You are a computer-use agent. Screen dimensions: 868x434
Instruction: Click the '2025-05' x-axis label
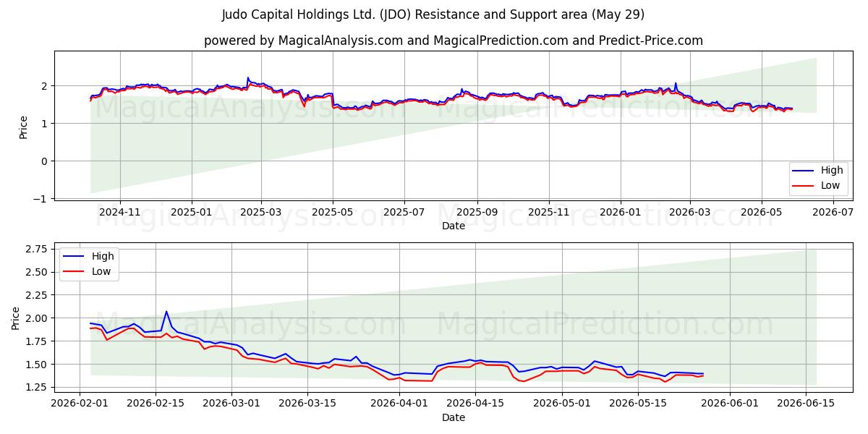(x=333, y=212)
